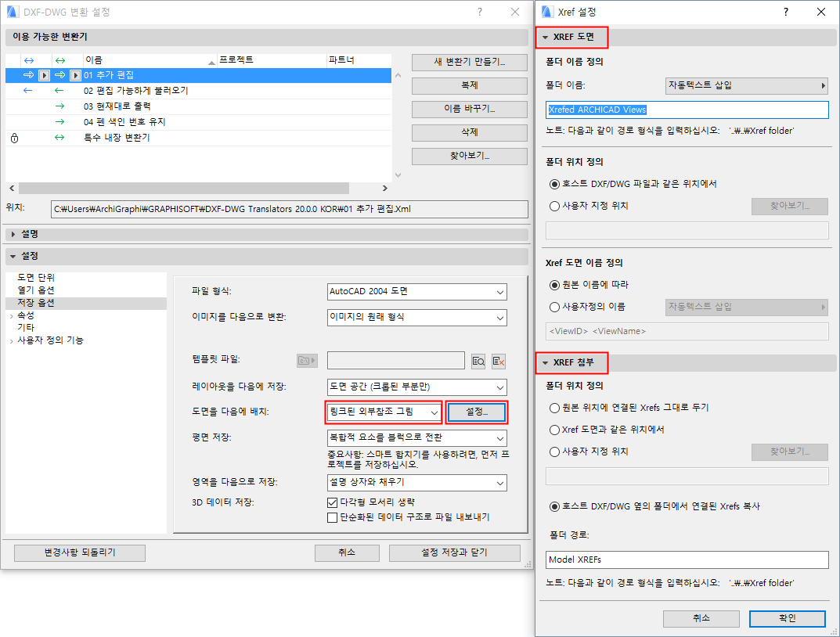Click horizontal scrollbar of translator list
The image size is (840, 637).
click(x=184, y=189)
